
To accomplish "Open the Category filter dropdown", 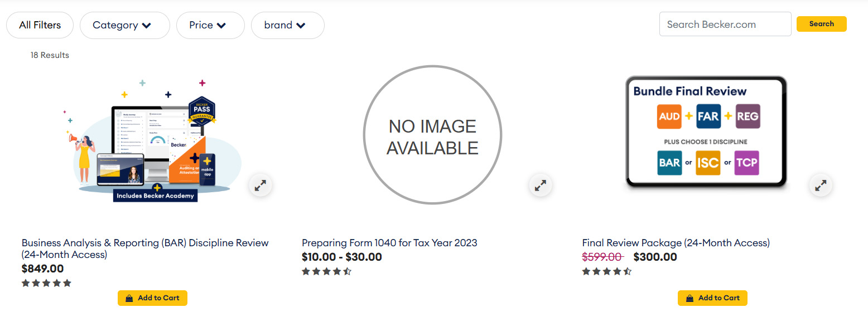I will (x=124, y=25).
